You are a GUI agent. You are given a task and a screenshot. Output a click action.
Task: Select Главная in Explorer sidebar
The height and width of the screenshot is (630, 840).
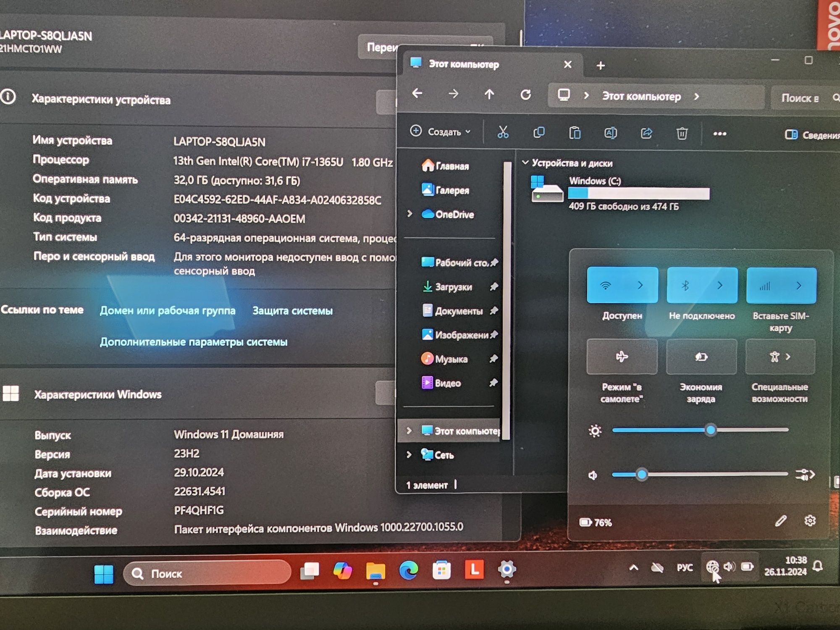[x=445, y=166]
